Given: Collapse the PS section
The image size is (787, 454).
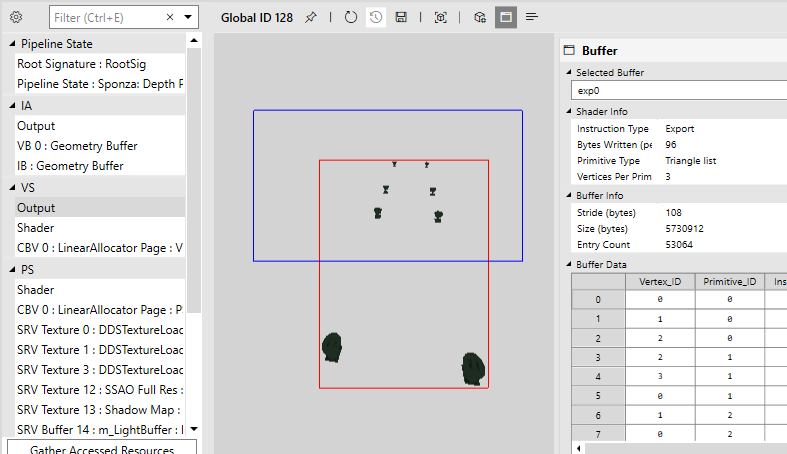Looking at the screenshot, I should point(12,269).
